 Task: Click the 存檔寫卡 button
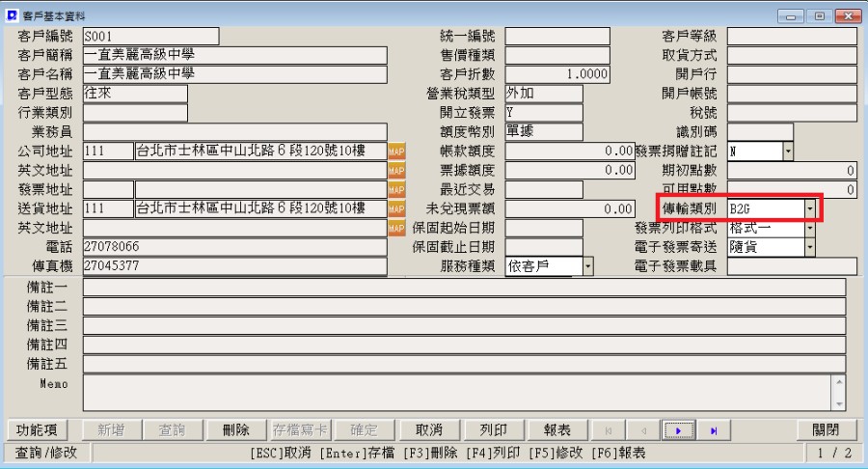(300, 430)
